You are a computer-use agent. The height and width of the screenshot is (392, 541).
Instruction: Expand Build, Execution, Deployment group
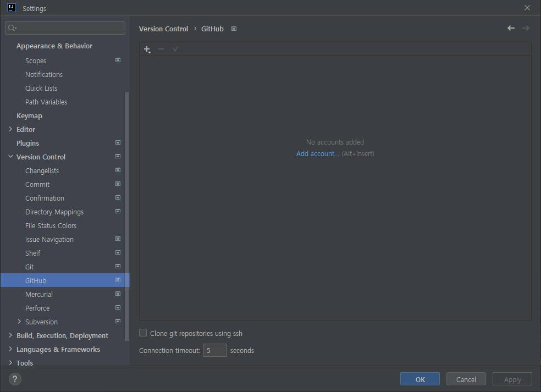click(x=10, y=335)
